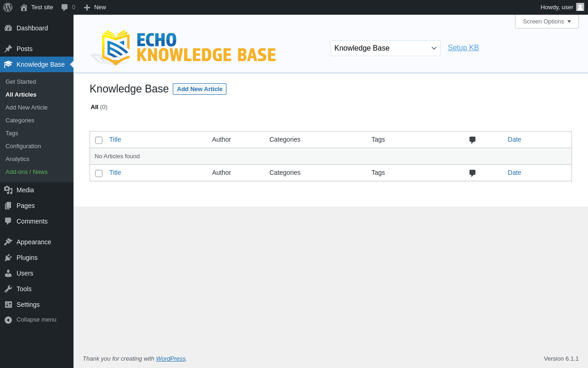Click the Tags column header in table head
Image resolution: width=588 pixels, height=368 pixels.
pos(378,139)
